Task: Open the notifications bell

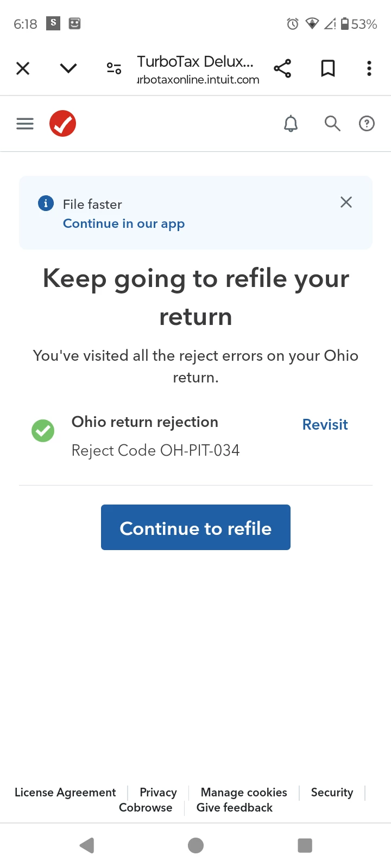Action: (x=291, y=124)
